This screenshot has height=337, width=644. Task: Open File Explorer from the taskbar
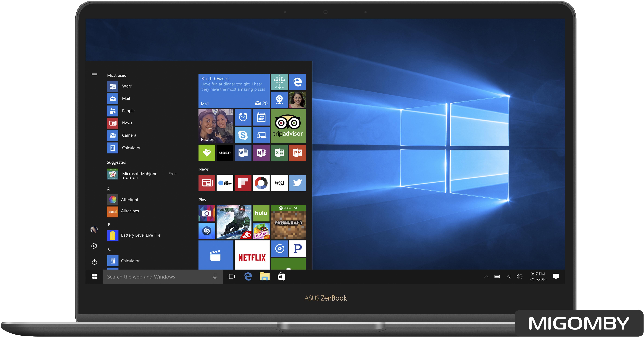pos(265,277)
